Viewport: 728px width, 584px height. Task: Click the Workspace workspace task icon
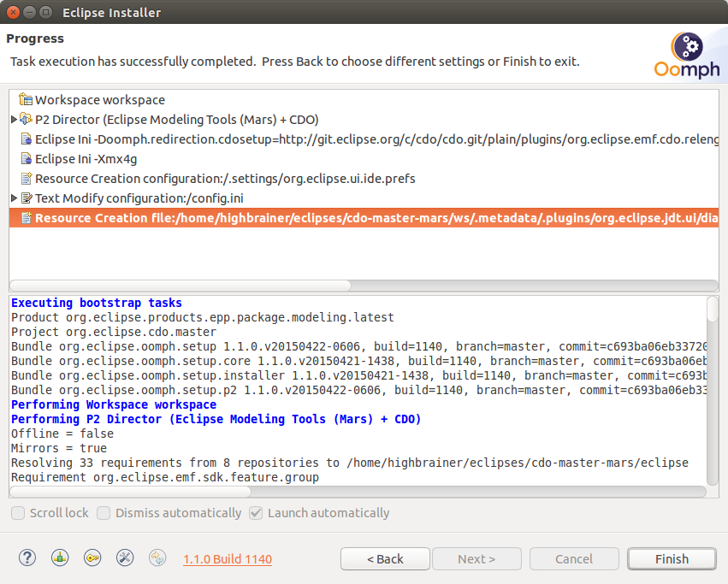click(26, 99)
